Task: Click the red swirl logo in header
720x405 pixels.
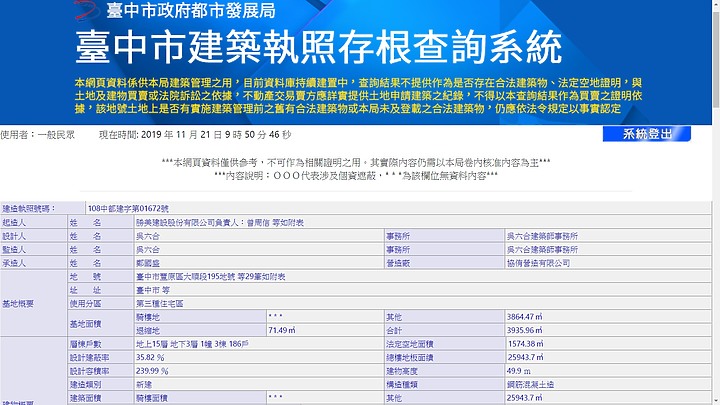Action: 87,10
